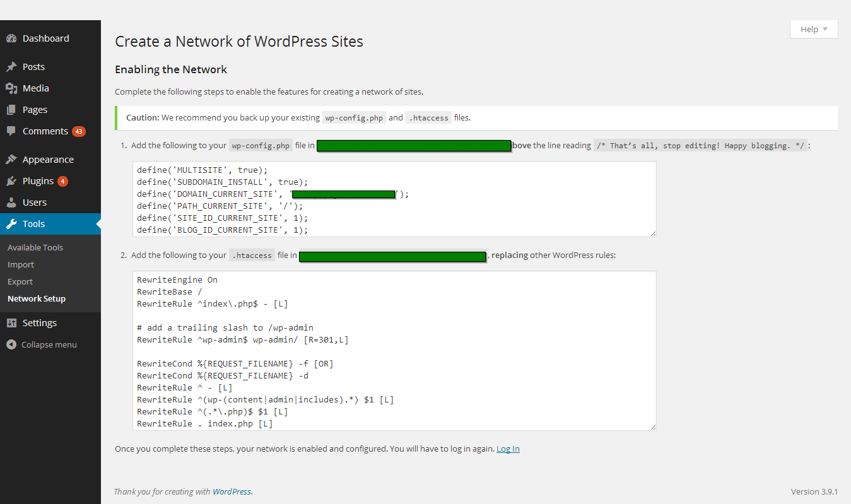The image size is (851, 504).
Task: Open the Media menu label
Action: [36, 88]
